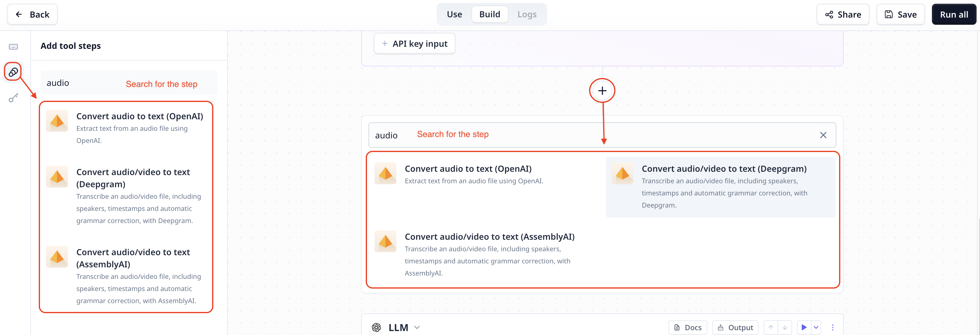
Task: Choose Convert audio/video to text (Deepgram) in canvas results
Action: (x=721, y=187)
